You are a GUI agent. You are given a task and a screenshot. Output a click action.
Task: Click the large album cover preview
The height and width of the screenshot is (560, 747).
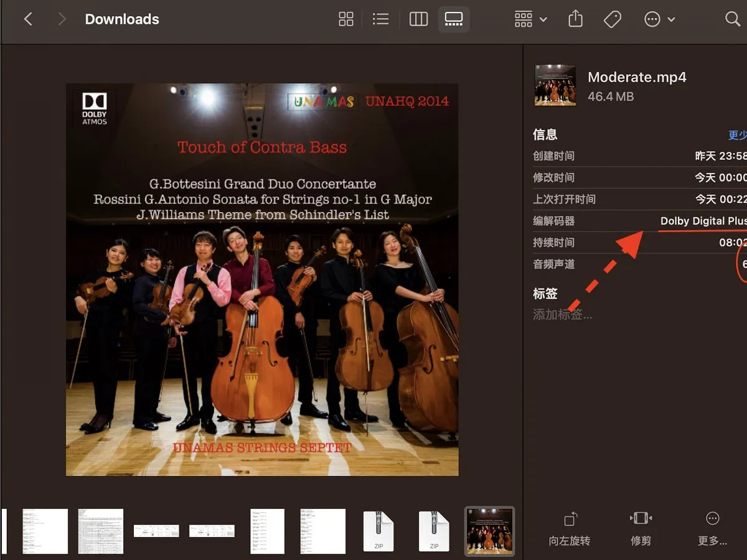click(x=262, y=279)
